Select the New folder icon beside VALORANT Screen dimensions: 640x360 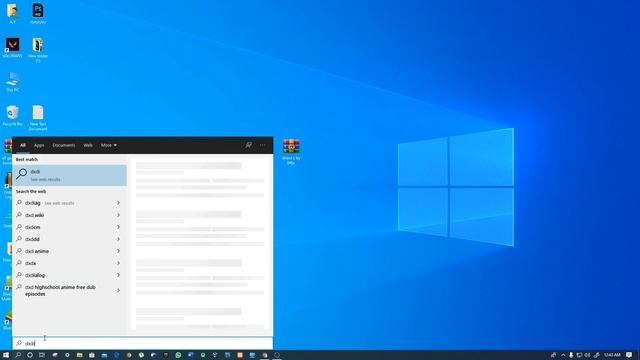[38, 50]
